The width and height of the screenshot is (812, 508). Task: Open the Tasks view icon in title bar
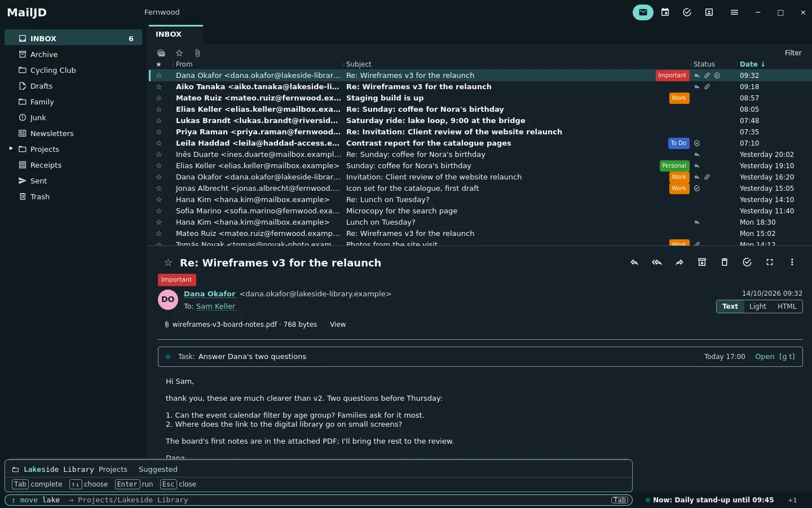[x=687, y=12]
